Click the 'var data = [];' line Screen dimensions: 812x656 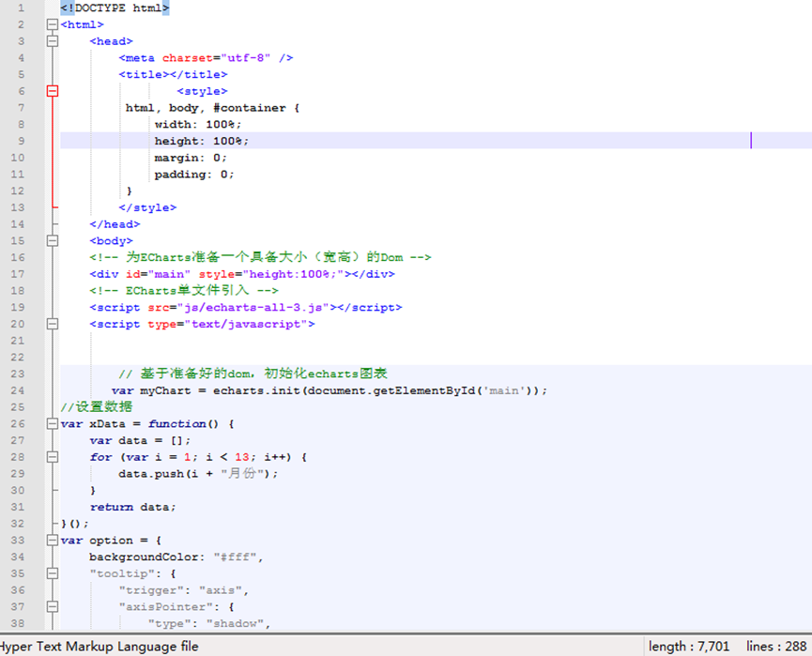(140, 440)
